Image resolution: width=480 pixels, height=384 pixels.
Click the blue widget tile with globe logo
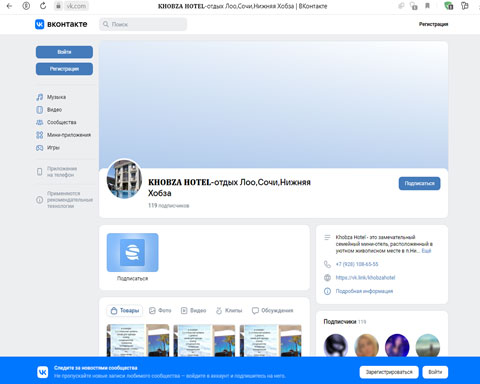tap(132, 252)
